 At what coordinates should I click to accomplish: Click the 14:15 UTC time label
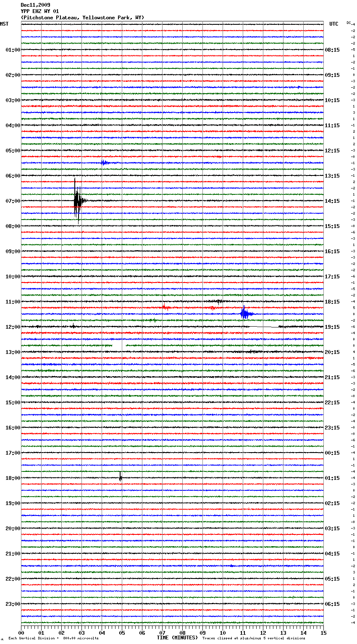pos(332,201)
